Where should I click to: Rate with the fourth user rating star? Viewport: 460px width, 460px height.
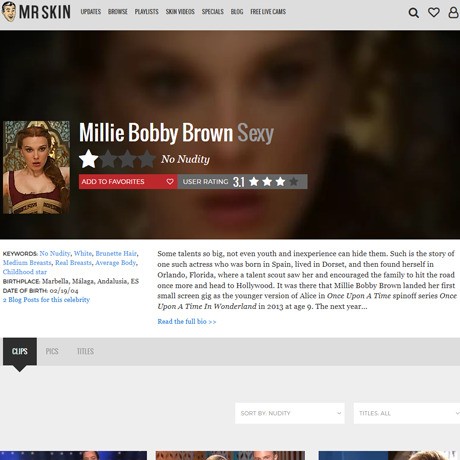(x=294, y=182)
